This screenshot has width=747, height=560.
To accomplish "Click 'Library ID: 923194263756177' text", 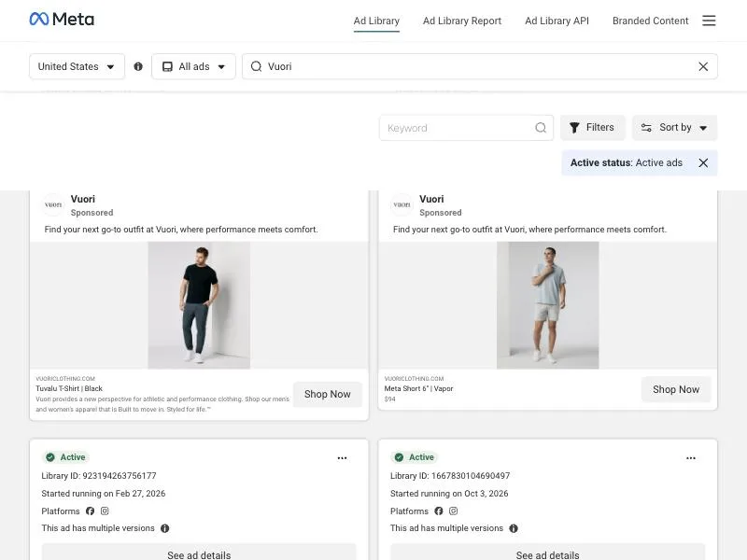I will pos(99,476).
